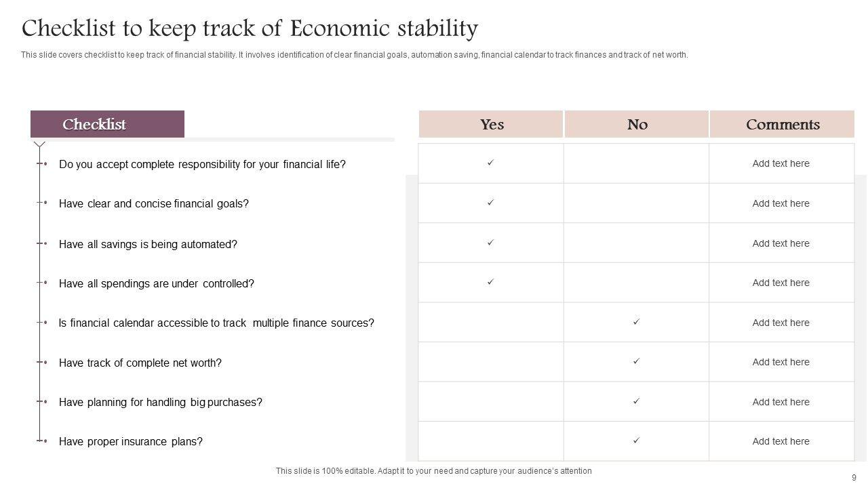Click 'Add text here' for net worth row
Image resolution: width=868 pixels, height=488 pixels.
coord(781,362)
